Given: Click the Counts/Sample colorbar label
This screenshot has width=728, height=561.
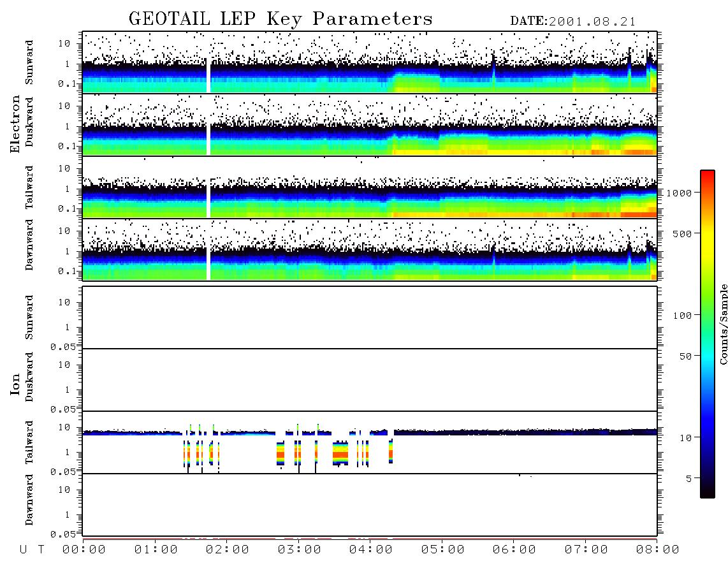Looking at the screenshot, I should (x=723, y=324).
